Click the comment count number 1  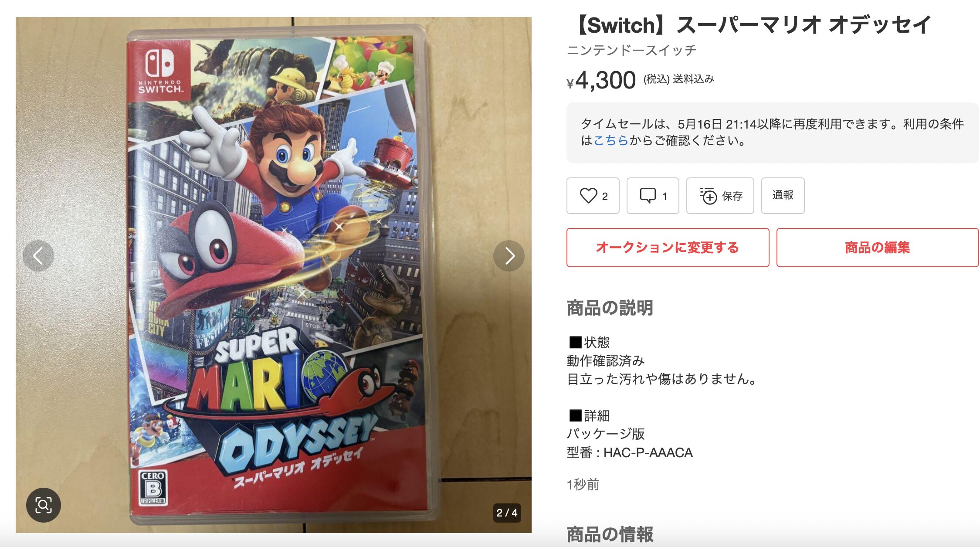(665, 197)
